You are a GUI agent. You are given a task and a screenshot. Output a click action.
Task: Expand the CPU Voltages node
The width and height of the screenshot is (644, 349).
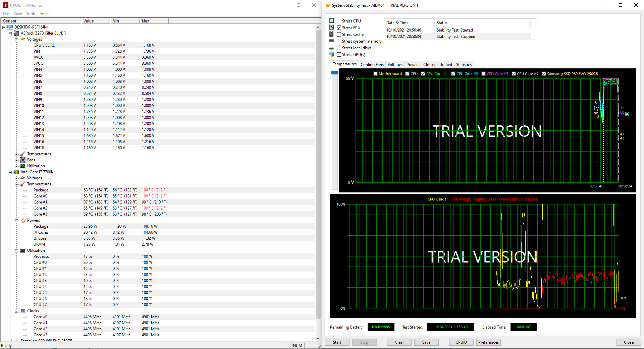(16, 178)
